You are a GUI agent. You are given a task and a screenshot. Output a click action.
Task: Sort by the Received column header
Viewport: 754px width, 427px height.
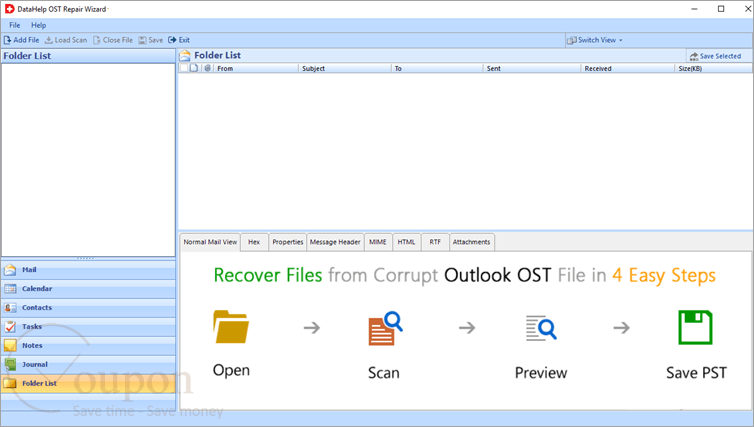(628, 68)
